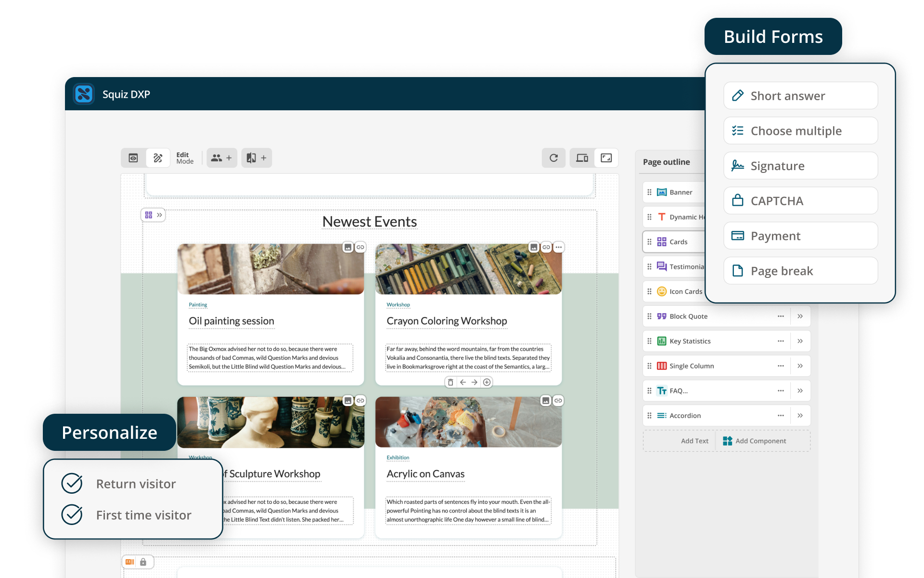
Task: Click Add Component button
Action: pos(754,441)
